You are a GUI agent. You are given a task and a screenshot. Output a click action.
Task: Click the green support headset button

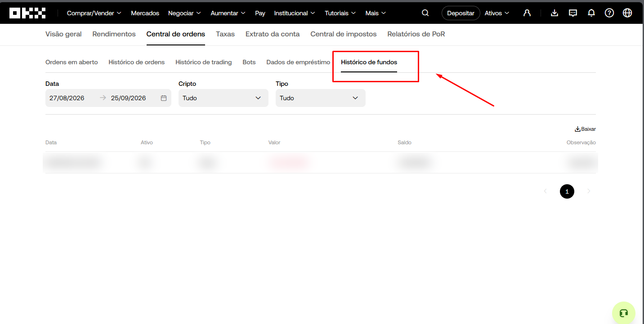coord(624,313)
